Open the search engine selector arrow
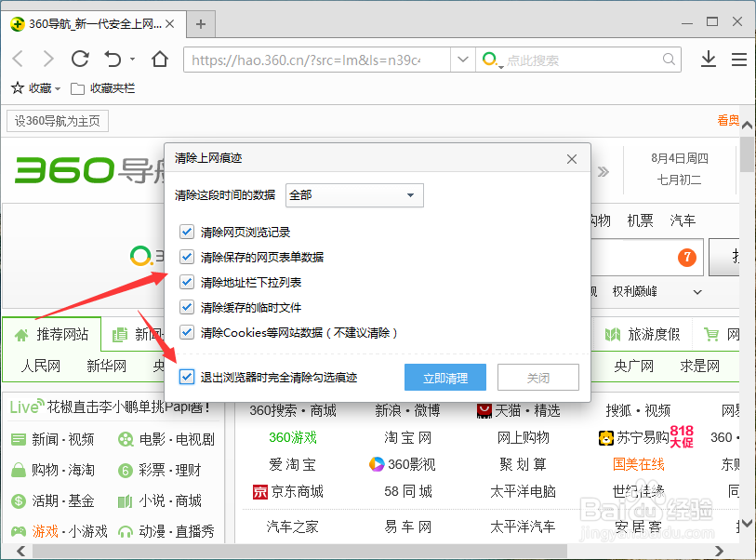This screenshot has width=756, height=560. [x=501, y=66]
